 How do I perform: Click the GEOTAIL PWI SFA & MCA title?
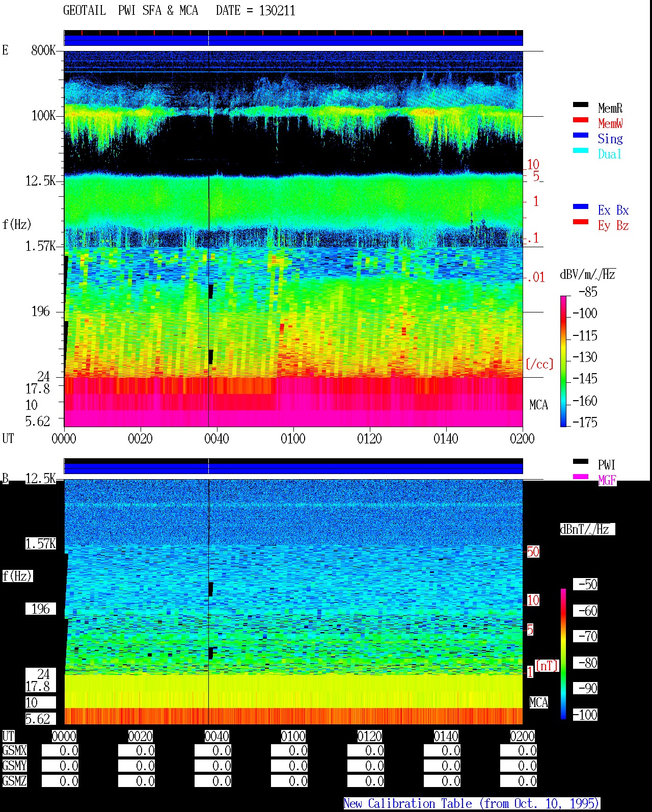tap(130, 11)
